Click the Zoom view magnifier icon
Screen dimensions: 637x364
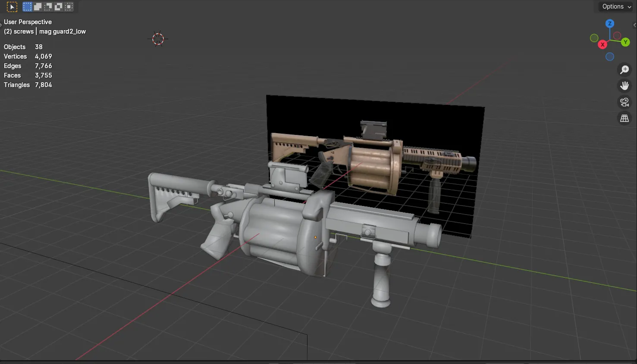click(624, 70)
